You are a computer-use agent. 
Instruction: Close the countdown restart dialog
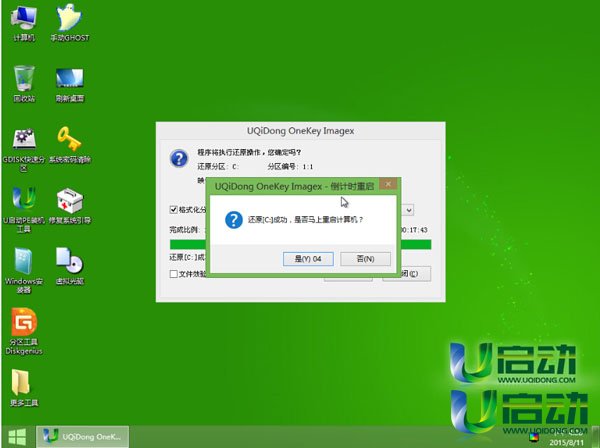388,184
